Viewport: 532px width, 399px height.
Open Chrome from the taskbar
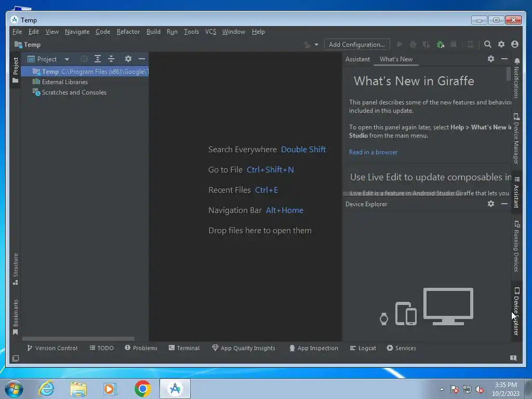click(142, 389)
